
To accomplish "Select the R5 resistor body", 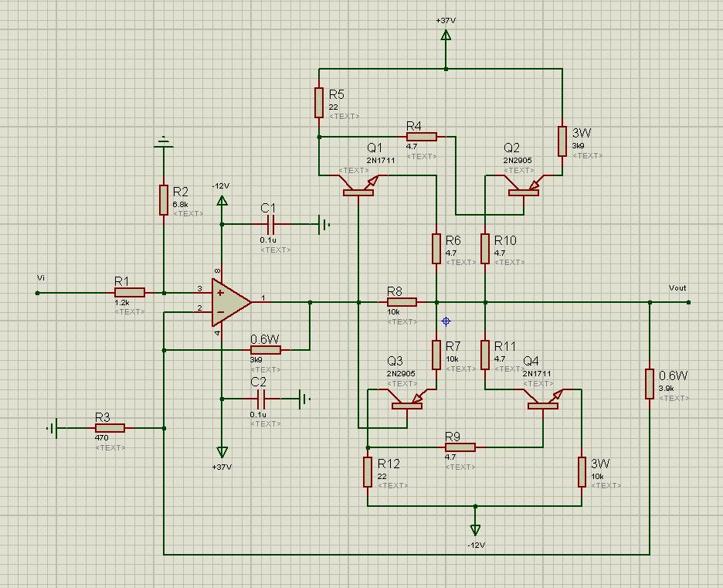I will point(318,103).
